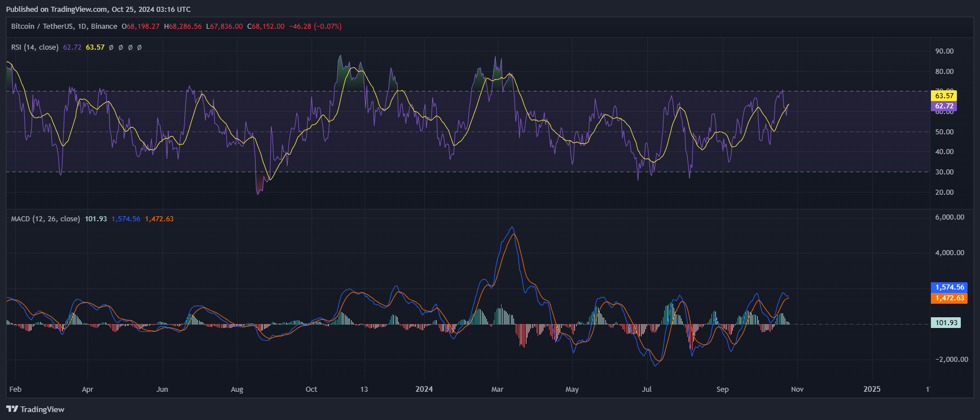
Task: Click the 6,000.00 MACD scale label
Action: click(950, 217)
